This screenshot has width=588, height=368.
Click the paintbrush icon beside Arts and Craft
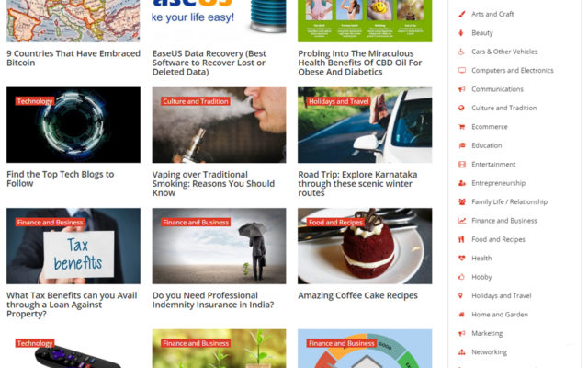click(x=461, y=15)
